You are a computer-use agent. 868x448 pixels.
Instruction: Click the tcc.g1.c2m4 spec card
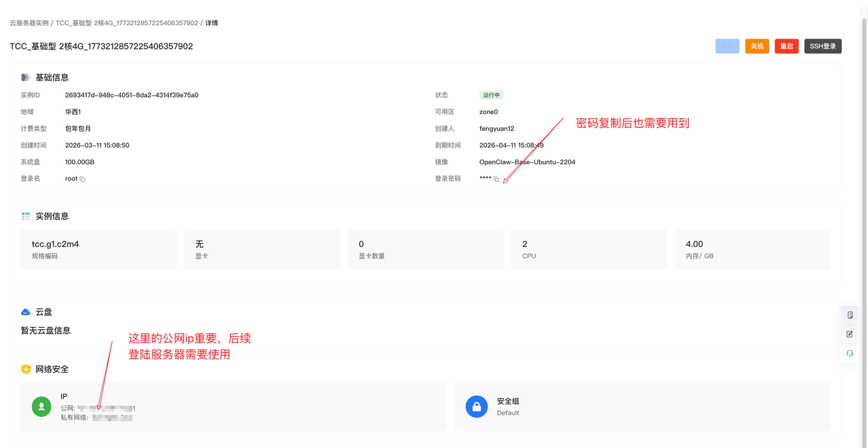[98, 249]
